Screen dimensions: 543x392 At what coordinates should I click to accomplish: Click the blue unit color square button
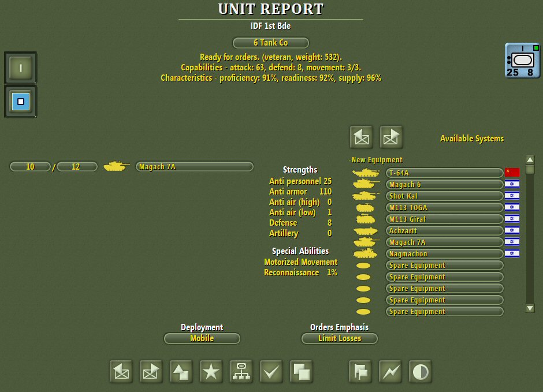coord(20,102)
